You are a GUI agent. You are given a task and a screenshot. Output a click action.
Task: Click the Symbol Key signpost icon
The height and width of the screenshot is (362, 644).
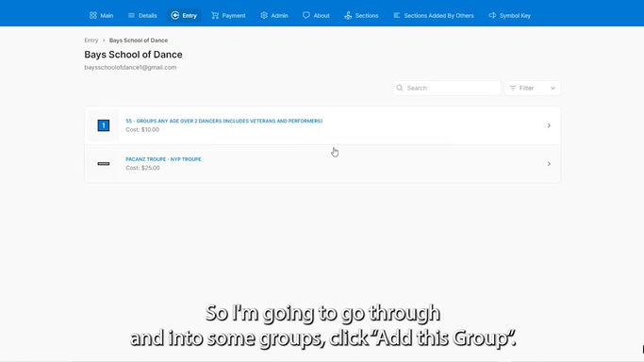point(492,16)
